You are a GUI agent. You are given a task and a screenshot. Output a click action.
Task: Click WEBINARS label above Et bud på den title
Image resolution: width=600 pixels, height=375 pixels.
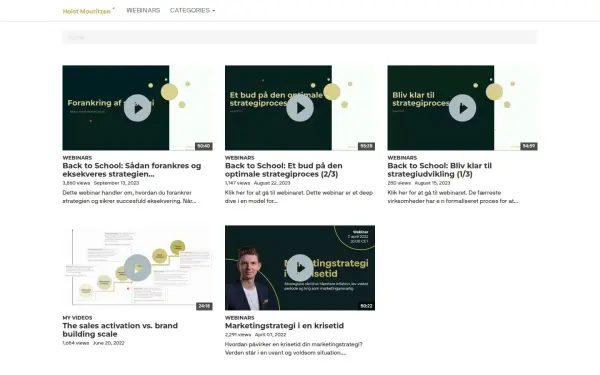click(240, 158)
